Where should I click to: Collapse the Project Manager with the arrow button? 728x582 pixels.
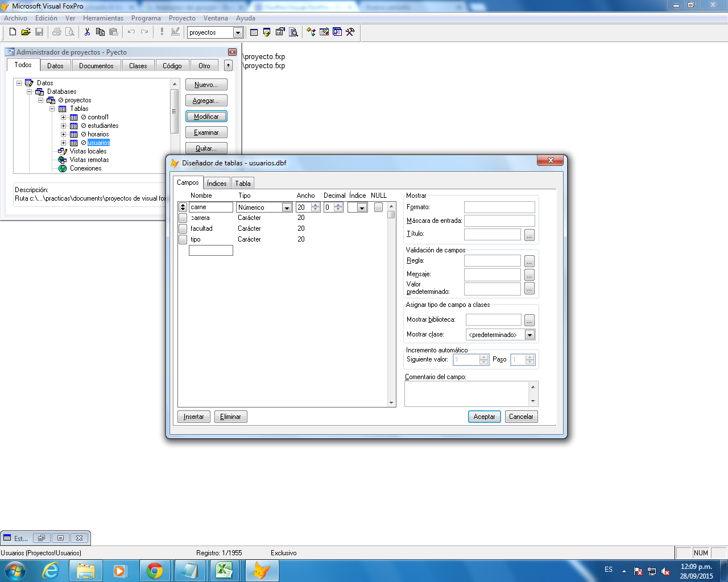[228, 65]
